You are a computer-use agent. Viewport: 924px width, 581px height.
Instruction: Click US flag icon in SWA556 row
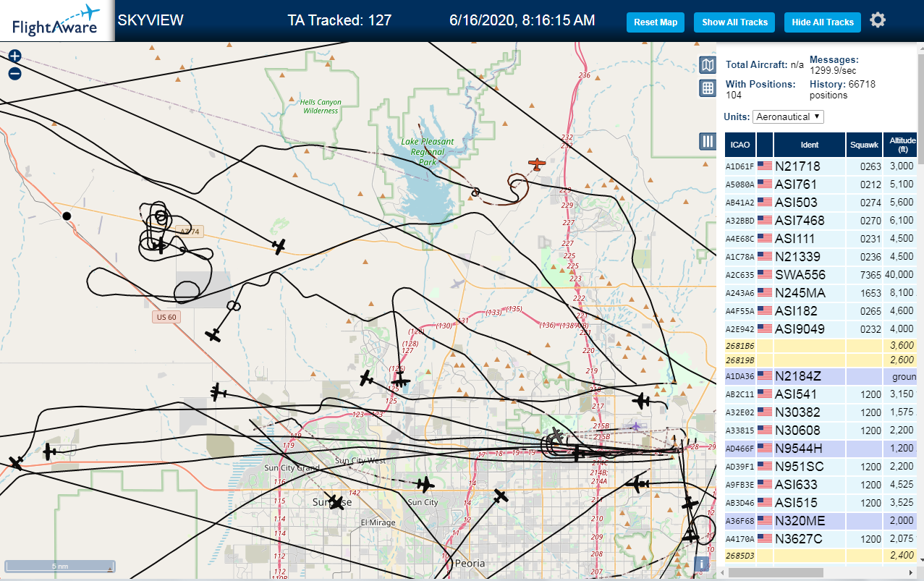(765, 275)
